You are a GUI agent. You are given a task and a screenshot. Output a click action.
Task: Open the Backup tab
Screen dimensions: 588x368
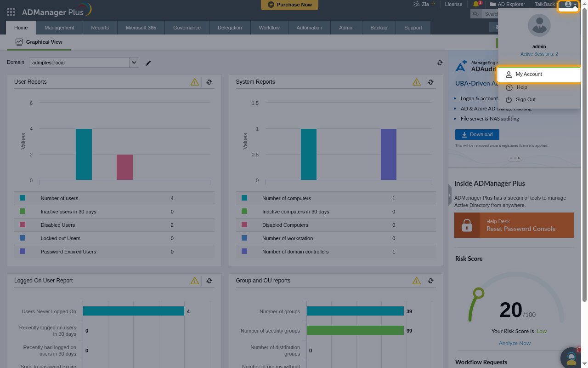(379, 28)
